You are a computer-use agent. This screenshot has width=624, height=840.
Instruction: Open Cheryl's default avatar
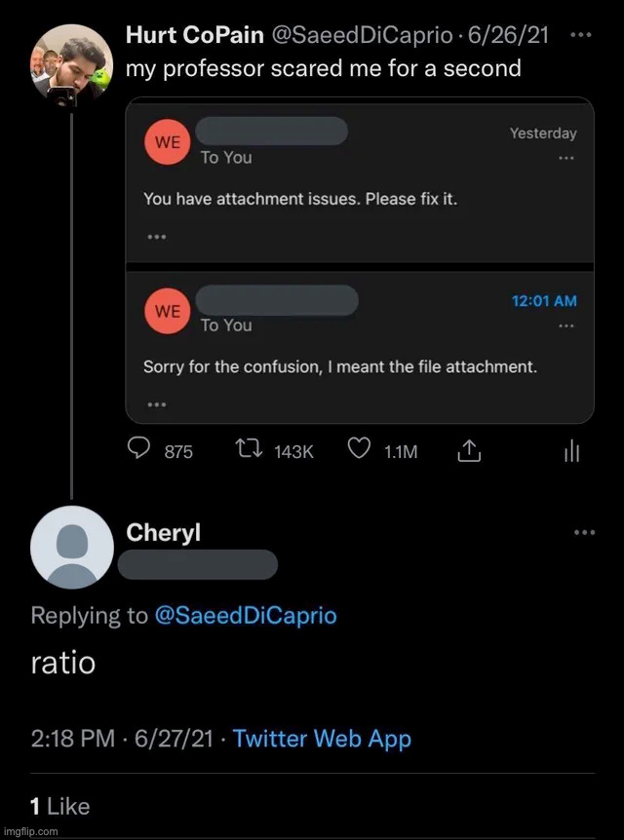click(72, 547)
